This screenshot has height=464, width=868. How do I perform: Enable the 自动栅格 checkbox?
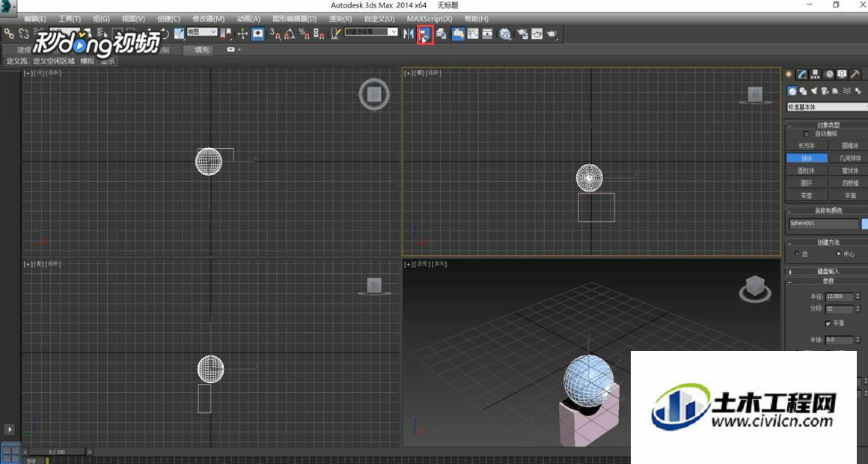(x=806, y=134)
